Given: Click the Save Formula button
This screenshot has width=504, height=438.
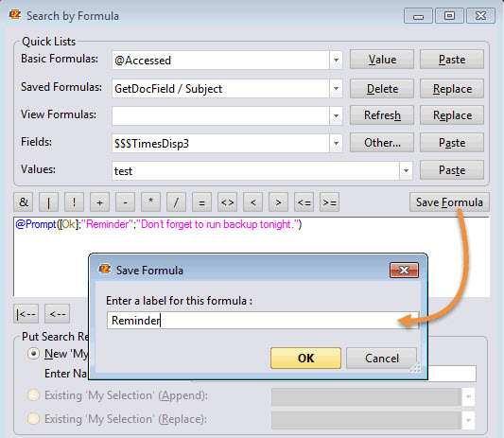Looking at the screenshot, I should tap(449, 202).
